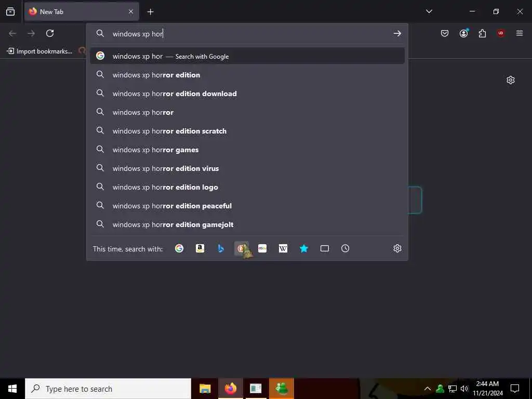Search this time with Google

179,248
